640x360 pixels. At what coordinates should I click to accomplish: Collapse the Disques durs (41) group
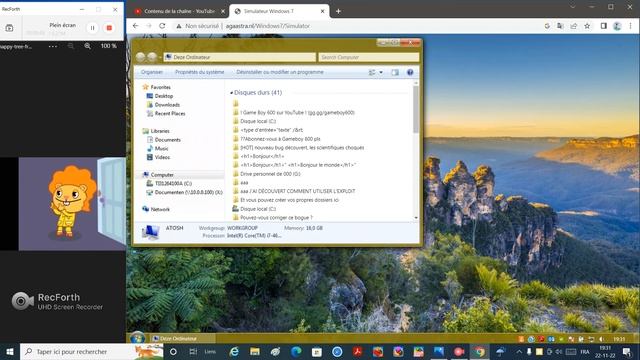click(231, 93)
